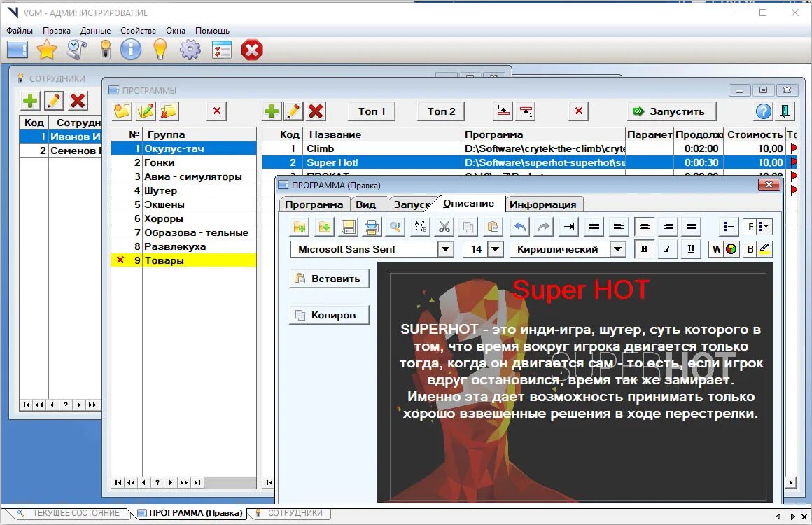Image resolution: width=812 pixels, height=525 pixels.
Task: Switch to the Программа tab
Action: (x=314, y=204)
